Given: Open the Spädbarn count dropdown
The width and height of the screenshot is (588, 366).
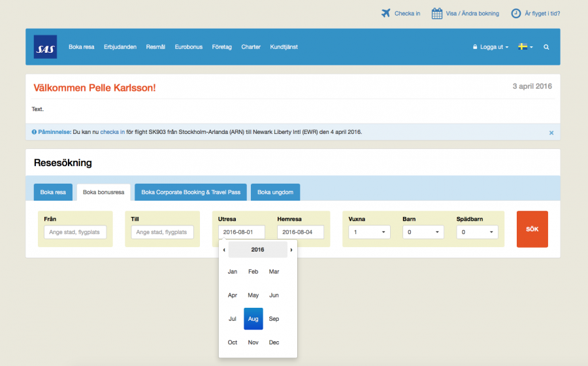Looking at the screenshot, I should [477, 232].
